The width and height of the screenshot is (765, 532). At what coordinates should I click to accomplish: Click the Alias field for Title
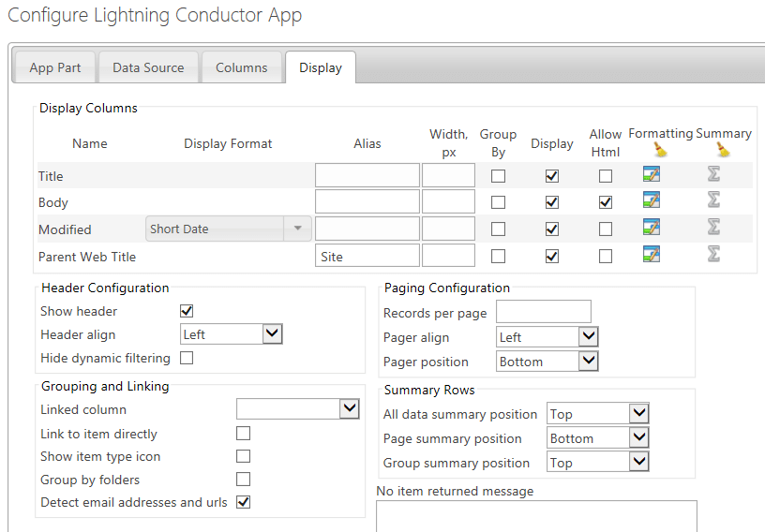point(367,175)
